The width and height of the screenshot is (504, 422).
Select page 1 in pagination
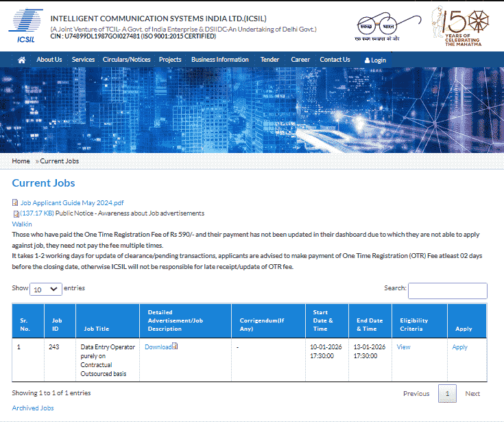coord(447,393)
